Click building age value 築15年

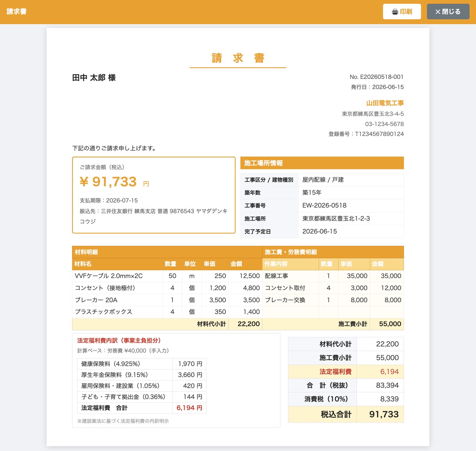312,193
